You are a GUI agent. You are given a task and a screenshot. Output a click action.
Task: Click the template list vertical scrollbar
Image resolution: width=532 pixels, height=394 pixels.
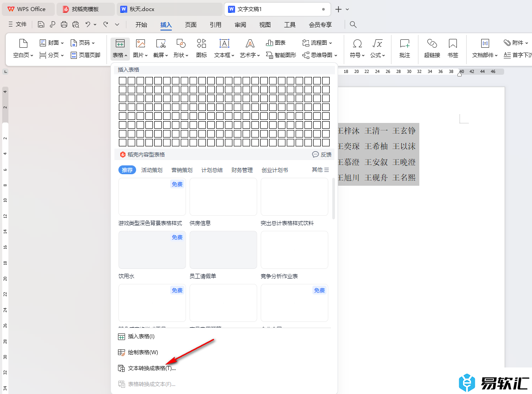click(334, 199)
